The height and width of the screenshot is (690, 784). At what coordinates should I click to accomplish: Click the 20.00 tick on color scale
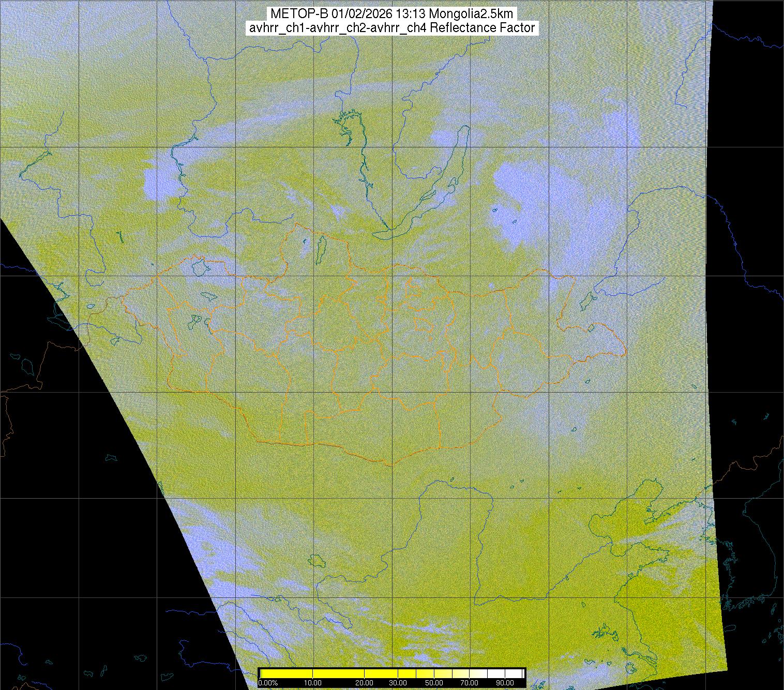click(x=365, y=683)
